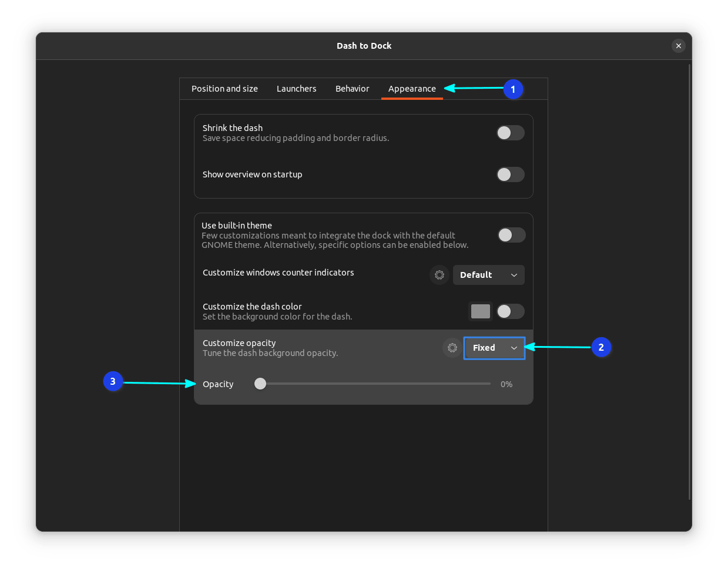Click the middle of the Opacity slider track
The width and height of the screenshot is (728, 571).
[375, 384]
